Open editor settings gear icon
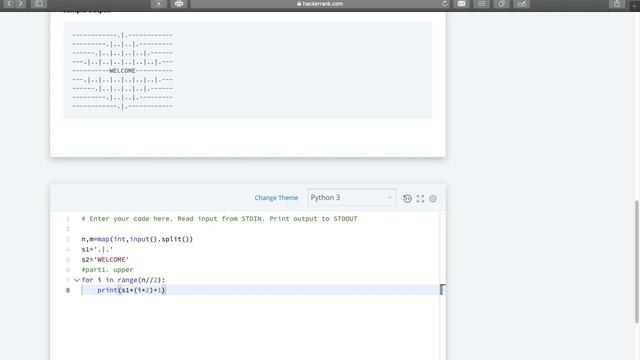 click(x=433, y=199)
